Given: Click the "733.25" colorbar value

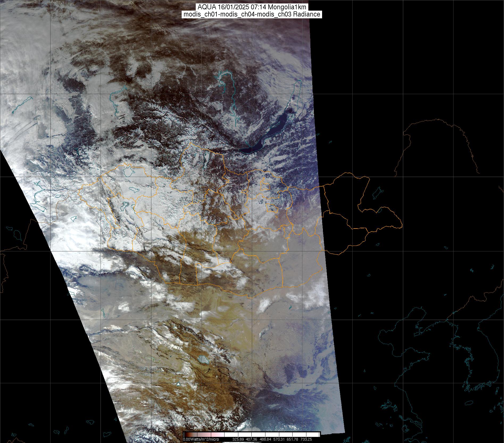Looking at the screenshot, I should 306,439.
